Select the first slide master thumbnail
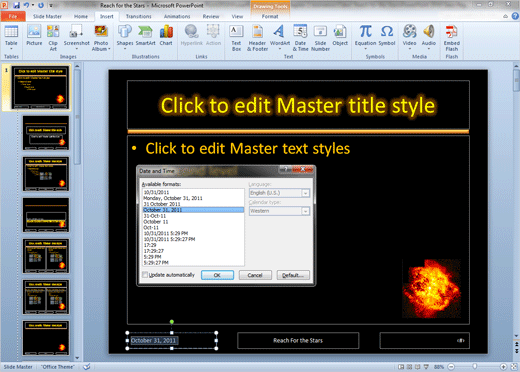Viewport: 520px width, 372px height. click(x=41, y=87)
